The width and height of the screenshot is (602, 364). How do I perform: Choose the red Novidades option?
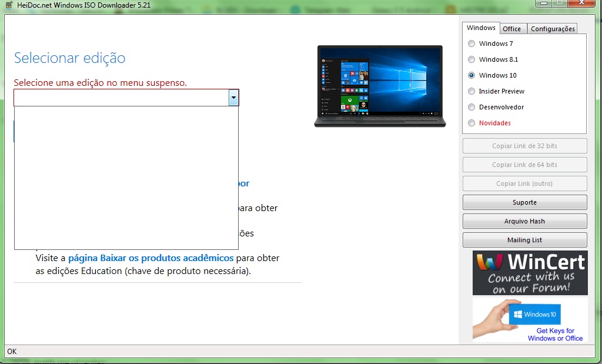471,123
